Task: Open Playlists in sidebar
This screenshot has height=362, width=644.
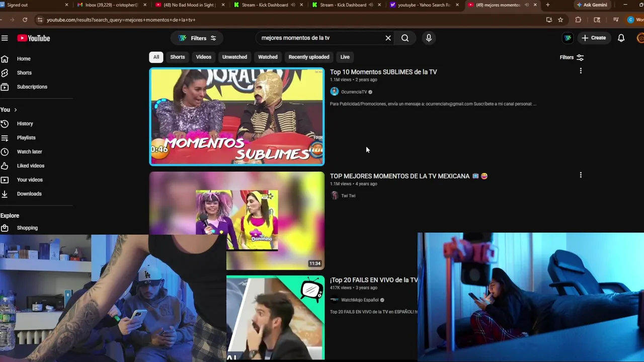Action: (x=26, y=138)
